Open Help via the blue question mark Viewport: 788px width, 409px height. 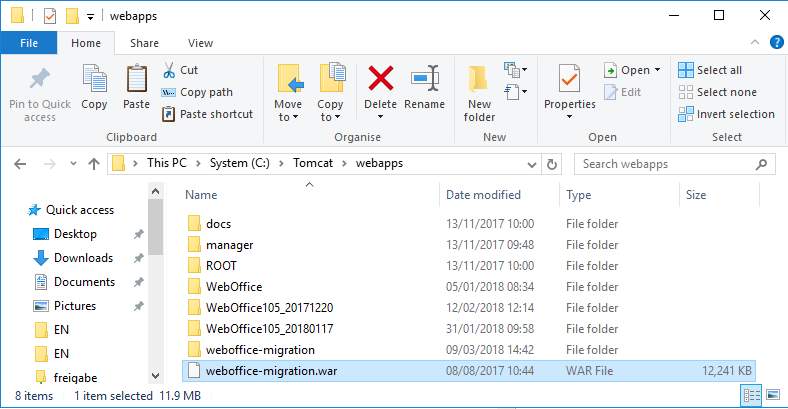pyautogui.click(x=776, y=42)
